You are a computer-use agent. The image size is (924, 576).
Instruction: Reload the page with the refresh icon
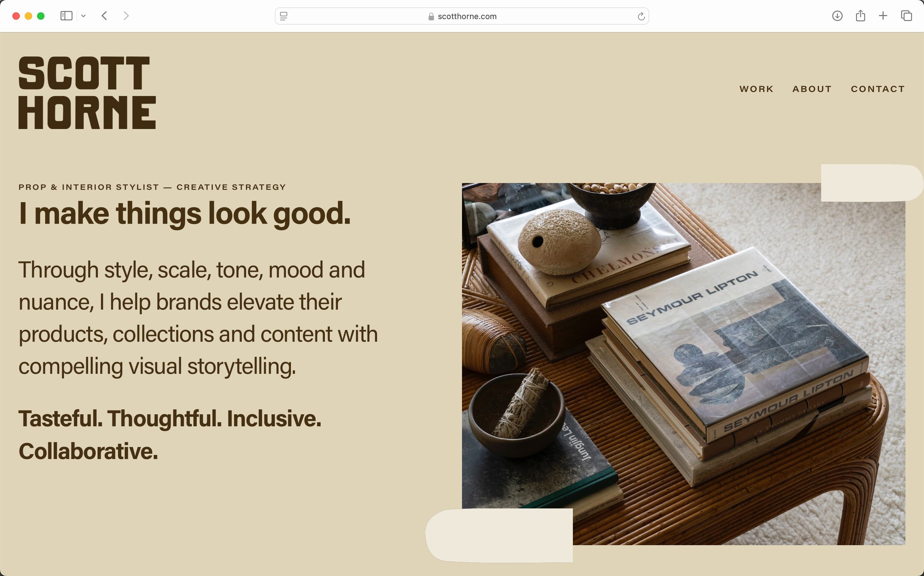tap(641, 16)
